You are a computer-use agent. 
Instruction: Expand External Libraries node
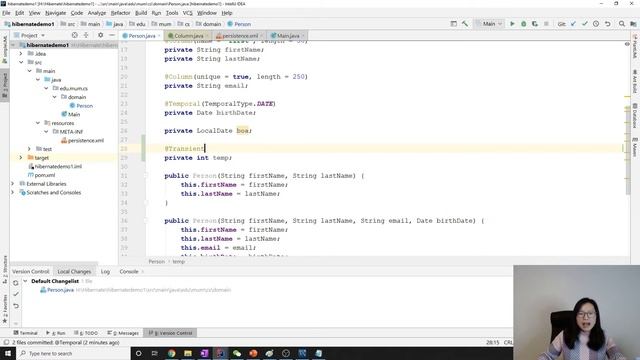(x=13, y=184)
